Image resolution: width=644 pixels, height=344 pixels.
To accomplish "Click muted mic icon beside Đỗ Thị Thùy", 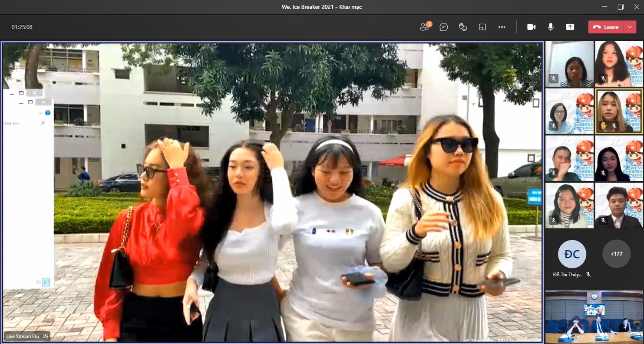I will [x=588, y=275].
